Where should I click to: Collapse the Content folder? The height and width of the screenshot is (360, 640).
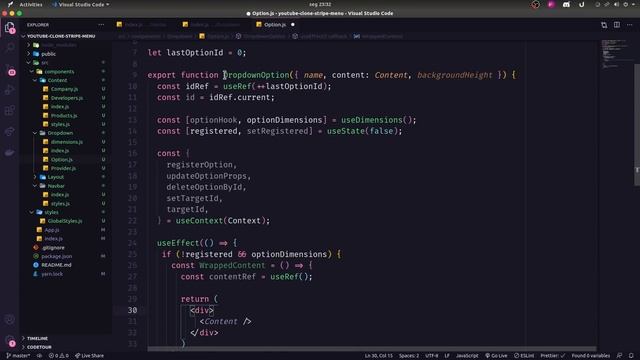point(57,80)
